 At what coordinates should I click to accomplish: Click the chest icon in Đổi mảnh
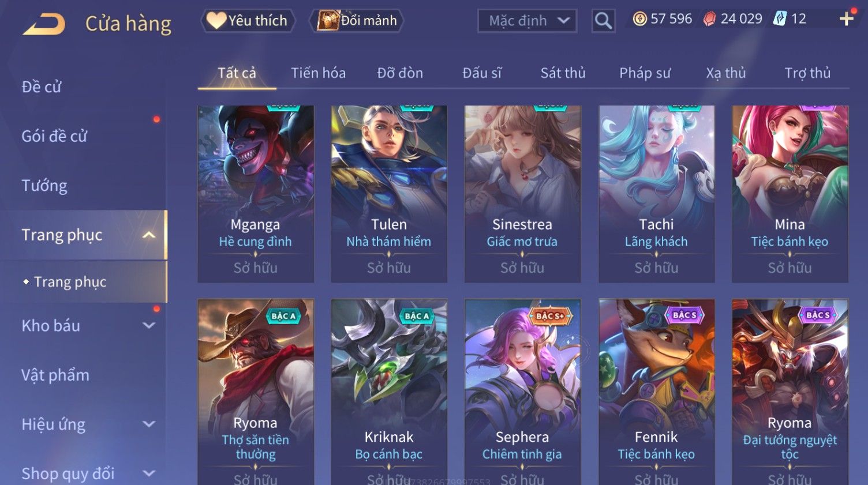pos(328,21)
